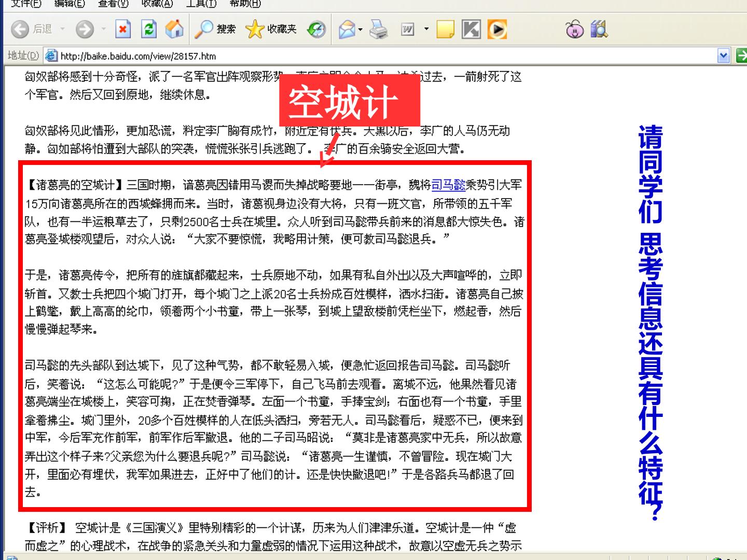This screenshot has height=560, width=747.
Task: Expand the Back button history dropdown arrow
Action: click(63, 29)
